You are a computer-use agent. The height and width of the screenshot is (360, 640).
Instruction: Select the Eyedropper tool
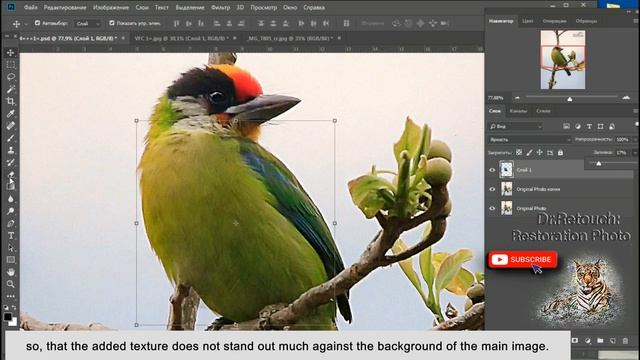pyautogui.click(x=11, y=113)
